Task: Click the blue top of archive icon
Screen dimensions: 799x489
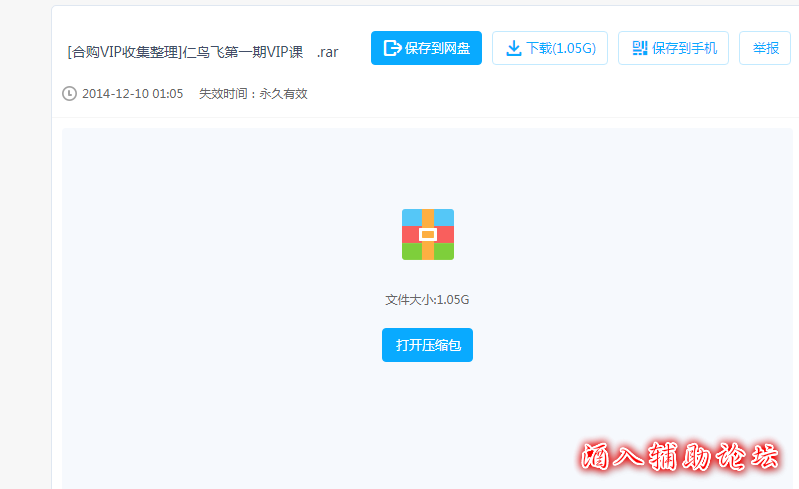Action: pyautogui.click(x=411, y=217)
